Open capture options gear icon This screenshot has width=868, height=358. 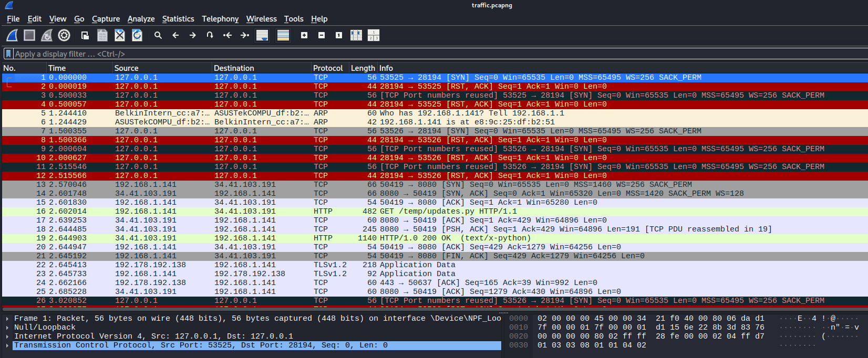click(x=64, y=35)
